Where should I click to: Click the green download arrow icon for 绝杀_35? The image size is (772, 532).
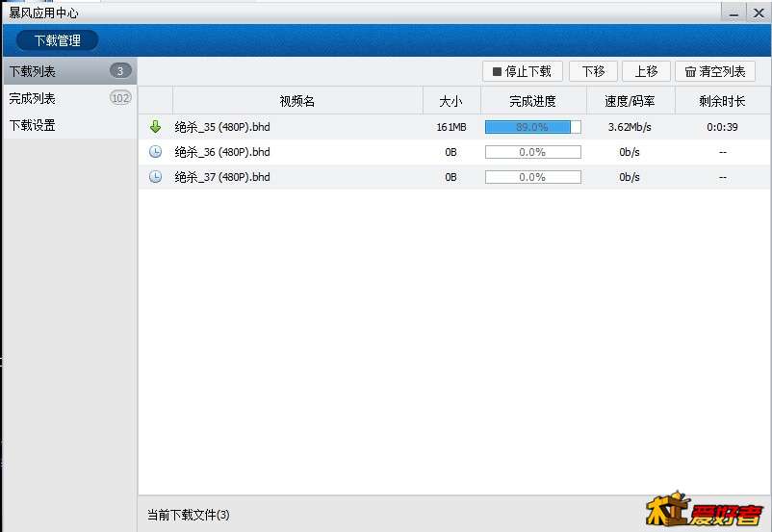(x=155, y=127)
